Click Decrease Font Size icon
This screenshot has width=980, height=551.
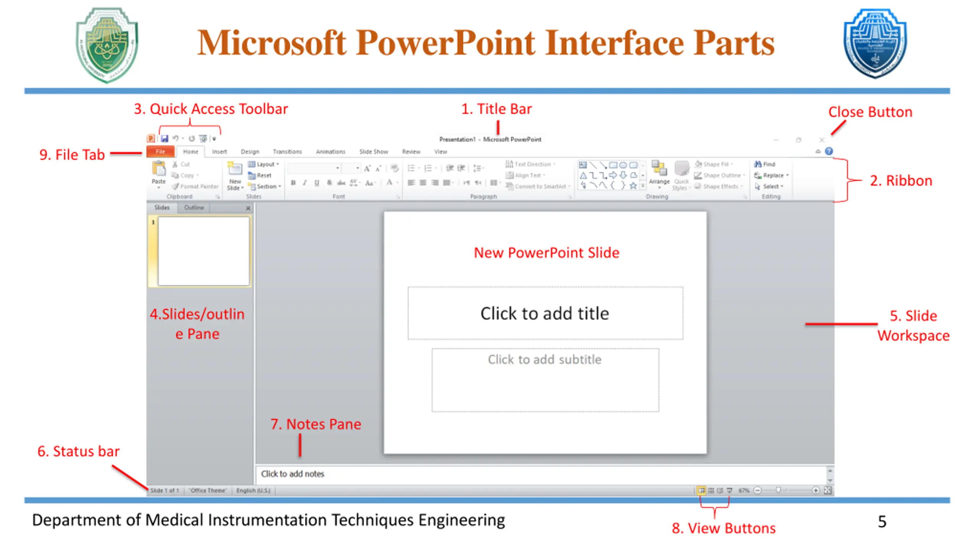click(x=378, y=168)
